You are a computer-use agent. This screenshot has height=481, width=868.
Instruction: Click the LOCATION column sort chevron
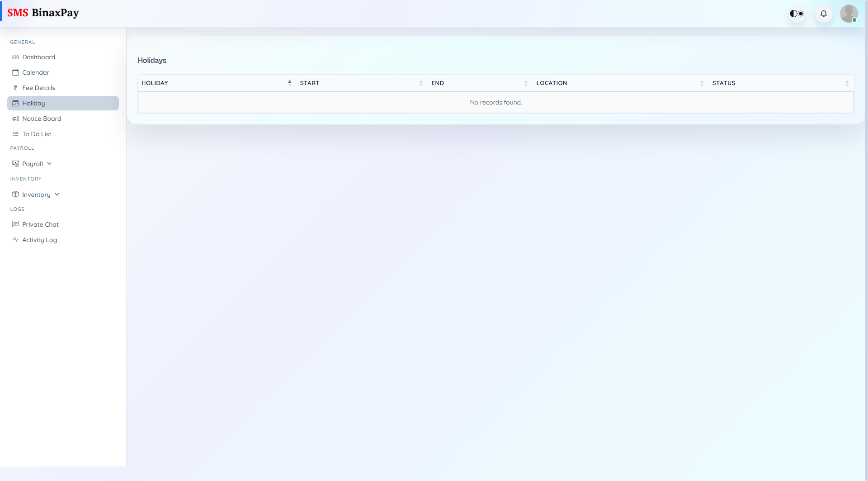point(702,83)
